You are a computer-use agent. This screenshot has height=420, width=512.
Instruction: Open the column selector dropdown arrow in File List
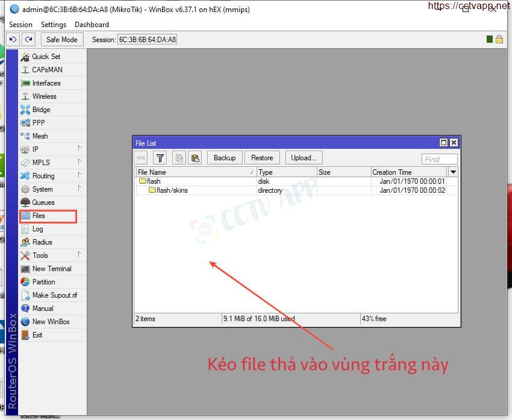click(x=454, y=172)
